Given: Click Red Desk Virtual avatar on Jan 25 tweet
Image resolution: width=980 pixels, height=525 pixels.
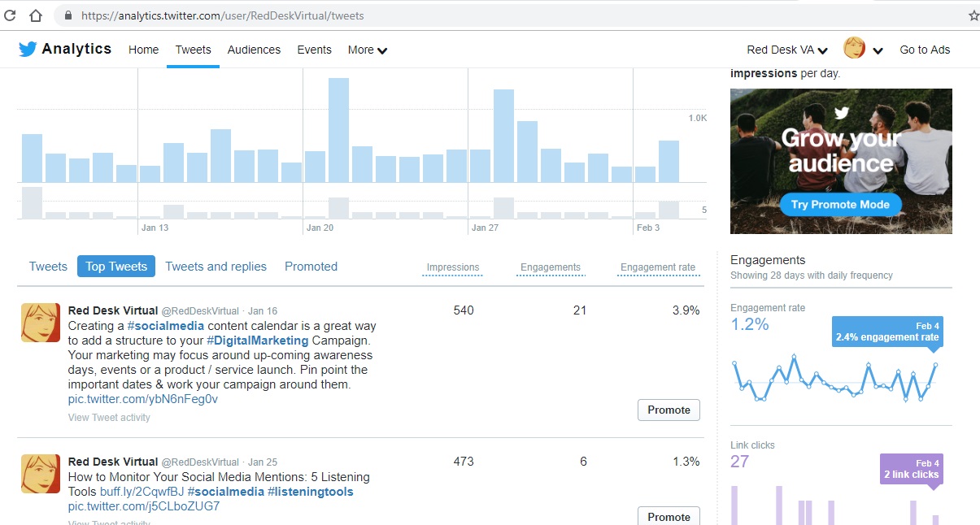Looking at the screenshot, I should tap(40, 474).
